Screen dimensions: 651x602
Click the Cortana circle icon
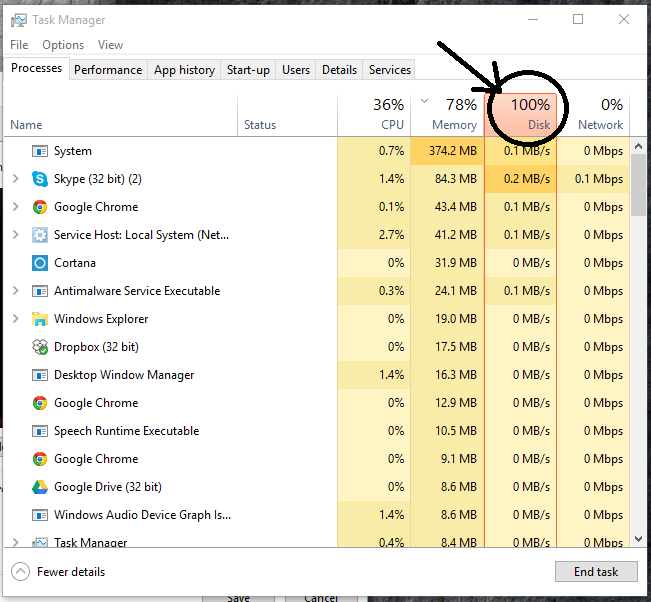point(40,263)
